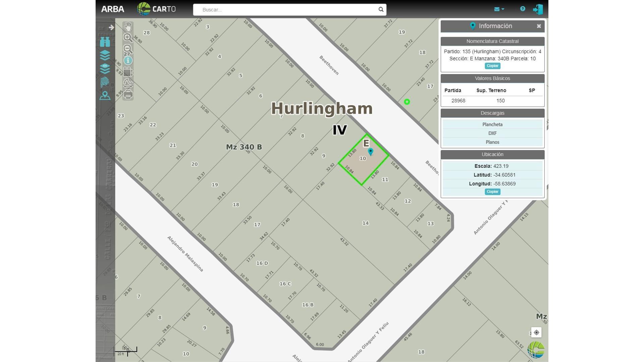The height and width of the screenshot is (362, 644).
Task: Select the pan hand tool
Action: click(128, 26)
